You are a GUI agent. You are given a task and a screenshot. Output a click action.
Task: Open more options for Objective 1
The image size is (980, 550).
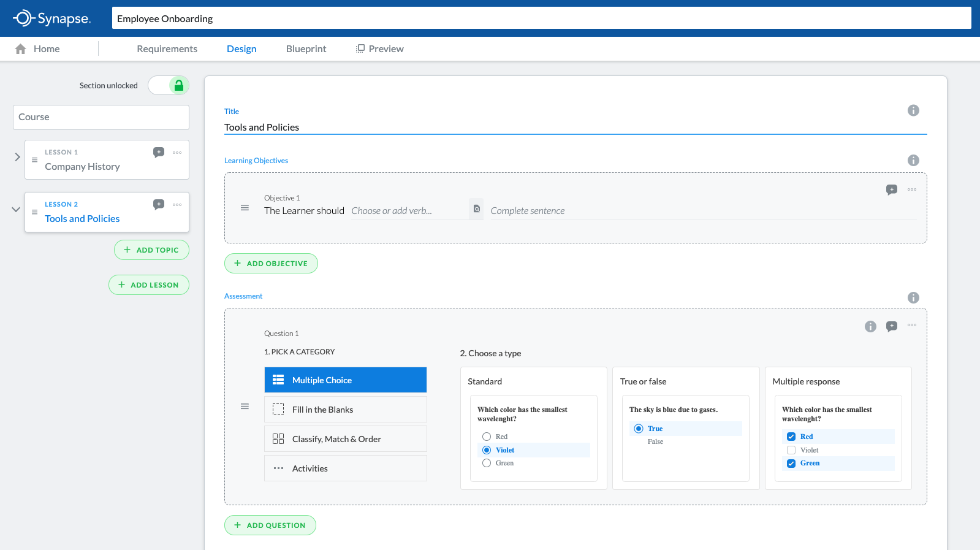[x=912, y=189]
